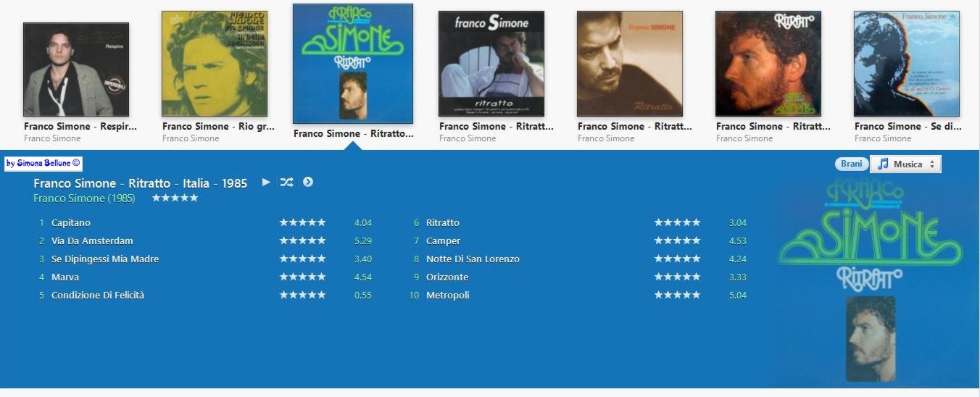The image size is (980, 397).
Task: Select track Via Da Amsterdam
Action: coord(92,241)
